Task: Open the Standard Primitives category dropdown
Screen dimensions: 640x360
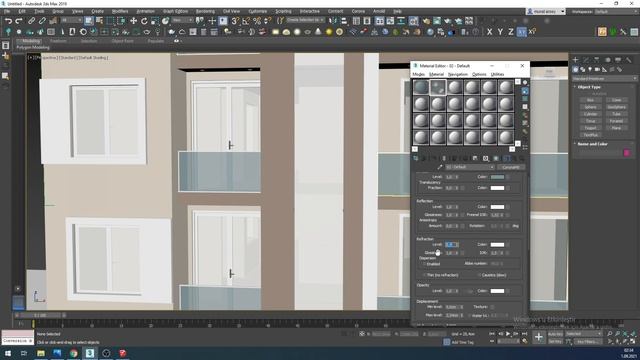Action: (604, 78)
